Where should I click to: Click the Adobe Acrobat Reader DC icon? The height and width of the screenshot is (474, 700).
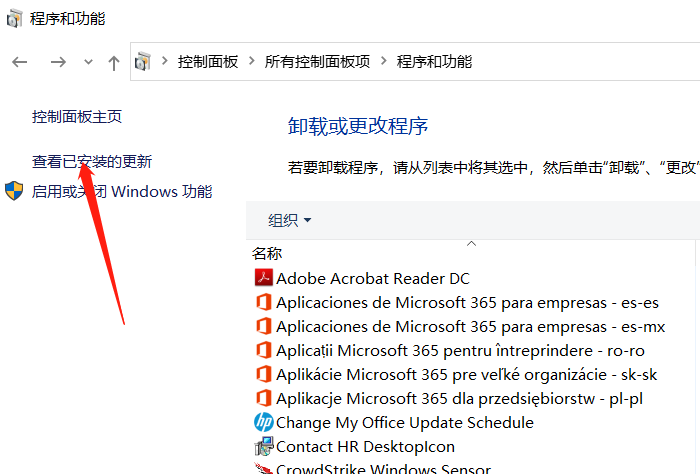(x=263, y=278)
